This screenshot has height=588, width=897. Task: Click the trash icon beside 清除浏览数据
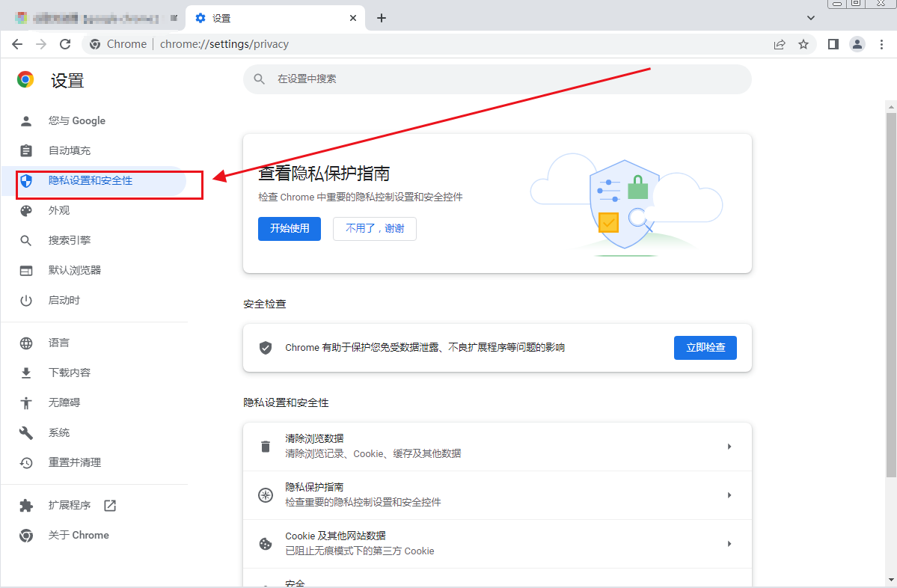(266, 447)
